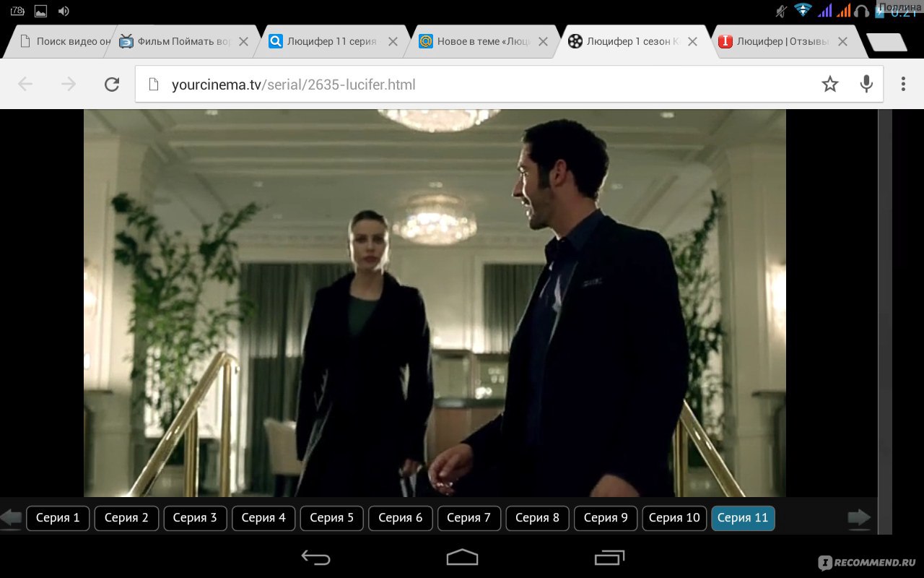Tap the headphones status icon
924x578 pixels.
pyautogui.click(x=861, y=11)
